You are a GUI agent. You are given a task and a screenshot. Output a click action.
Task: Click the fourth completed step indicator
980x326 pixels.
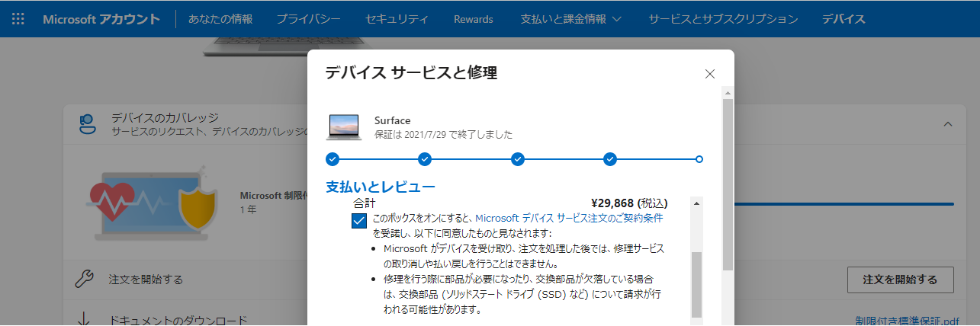(610, 159)
